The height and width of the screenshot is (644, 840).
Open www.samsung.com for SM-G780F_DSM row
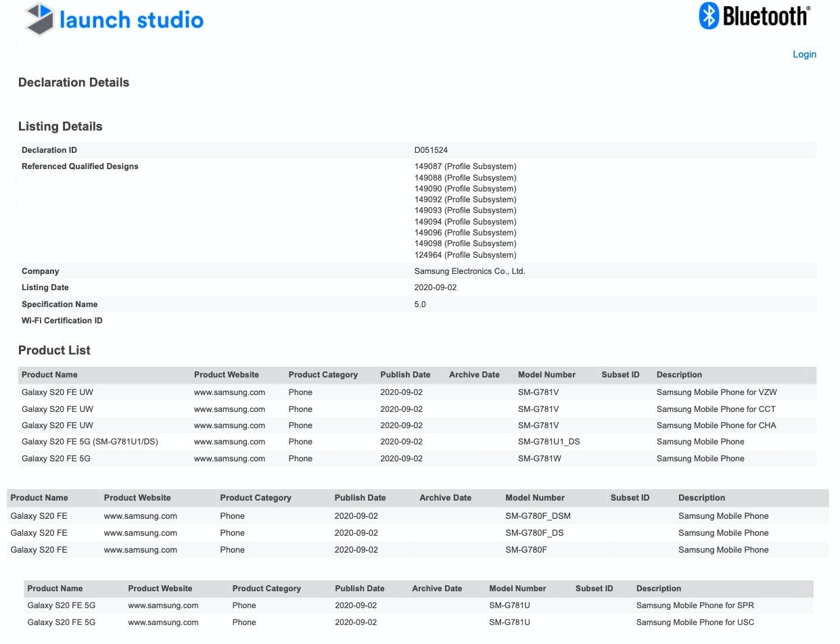point(140,516)
